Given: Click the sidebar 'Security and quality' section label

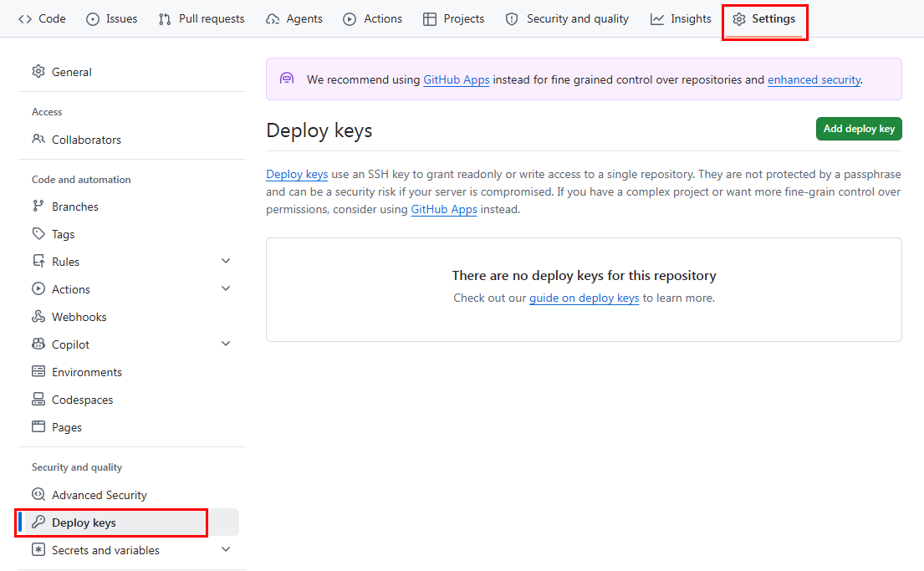Looking at the screenshot, I should tap(77, 466).
